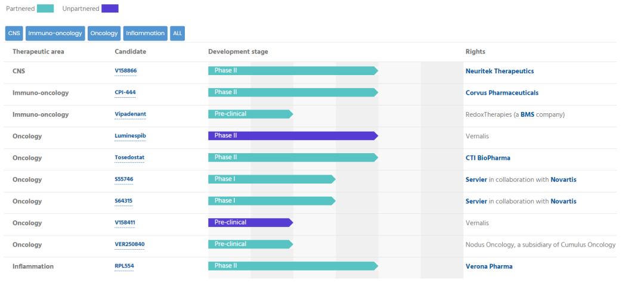Click the Partnered teal legend swatch
This screenshot has width=644, height=289.
click(x=45, y=8)
